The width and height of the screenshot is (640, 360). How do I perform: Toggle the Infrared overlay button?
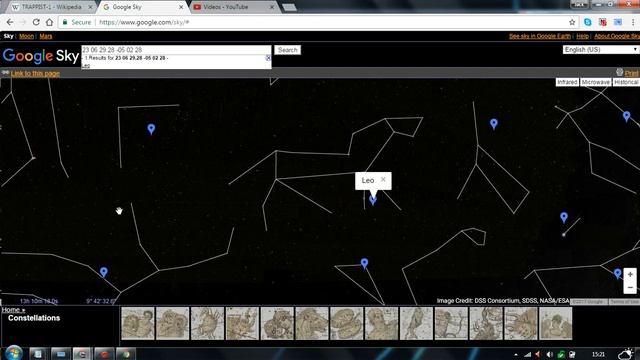point(567,82)
